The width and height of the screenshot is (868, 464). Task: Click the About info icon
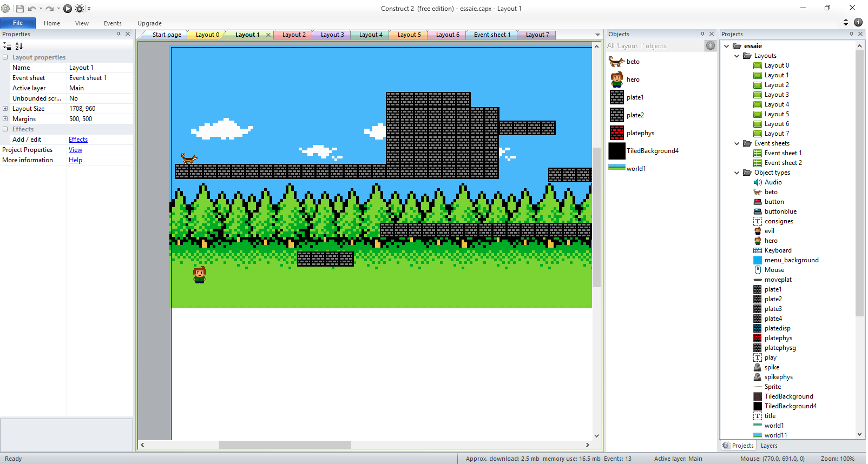click(x=858, y=22)
